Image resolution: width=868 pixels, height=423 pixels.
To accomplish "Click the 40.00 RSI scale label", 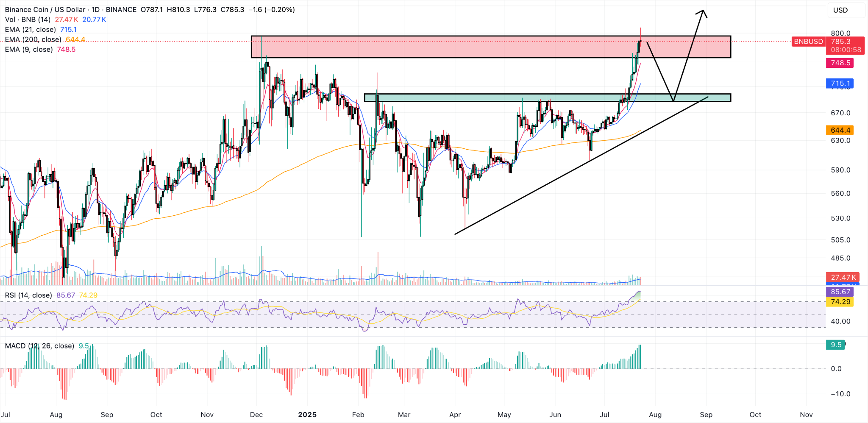I will (x=840, y=321).
